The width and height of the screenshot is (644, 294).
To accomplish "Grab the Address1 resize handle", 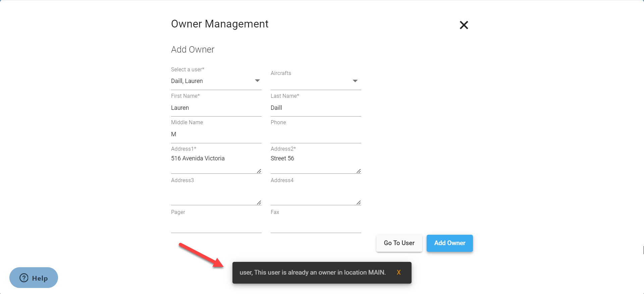I will click(x=259, y=171).
